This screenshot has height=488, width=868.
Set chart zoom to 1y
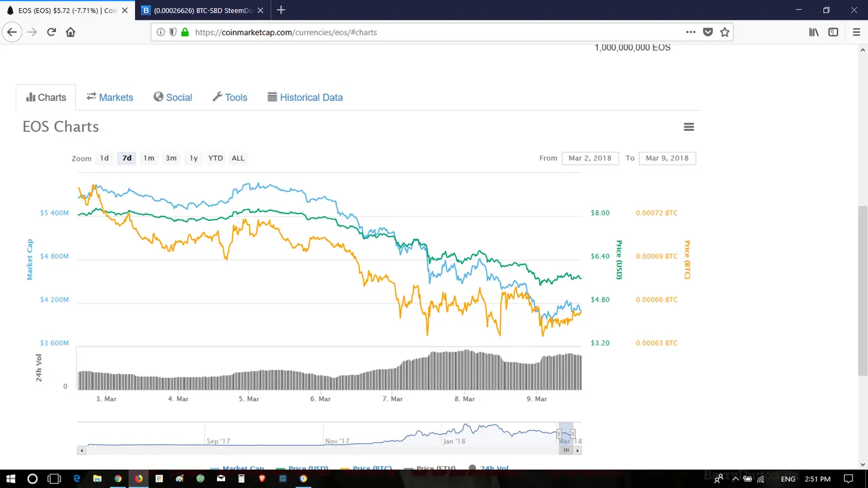click(193, 158)
